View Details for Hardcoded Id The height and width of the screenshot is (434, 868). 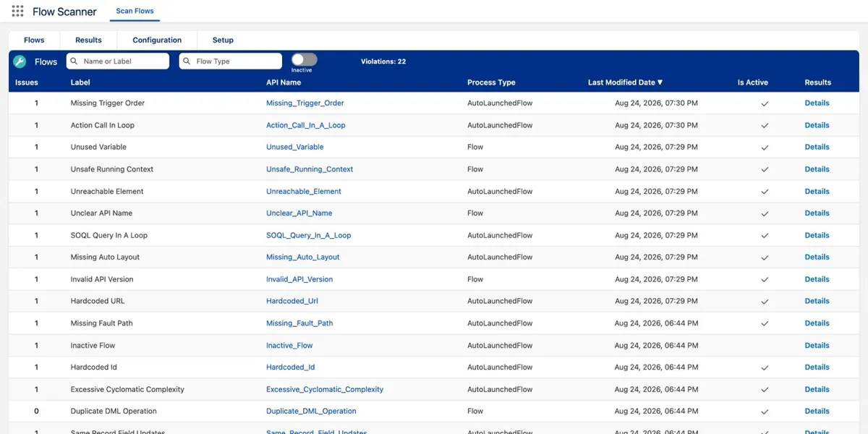coord(817,367)
